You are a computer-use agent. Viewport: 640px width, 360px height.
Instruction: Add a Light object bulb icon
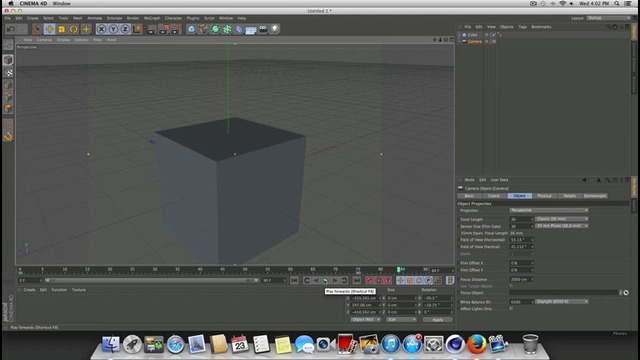pyautogui.click(x=275, y=29)
